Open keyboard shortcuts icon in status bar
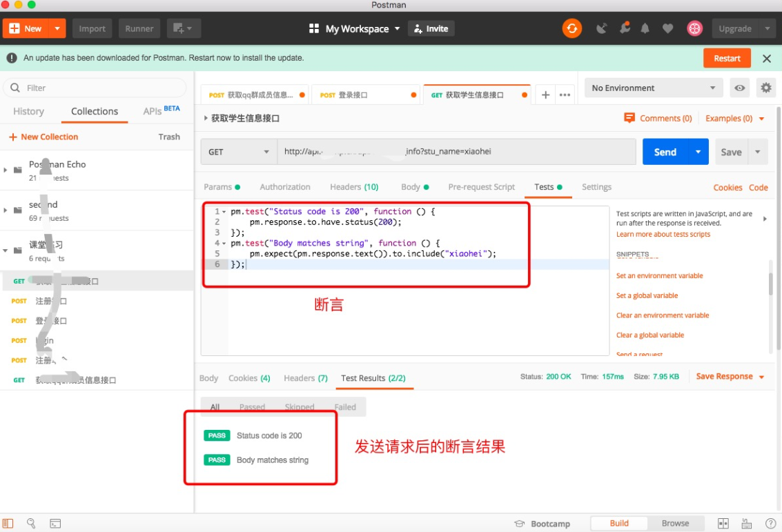 click(747, 523)
